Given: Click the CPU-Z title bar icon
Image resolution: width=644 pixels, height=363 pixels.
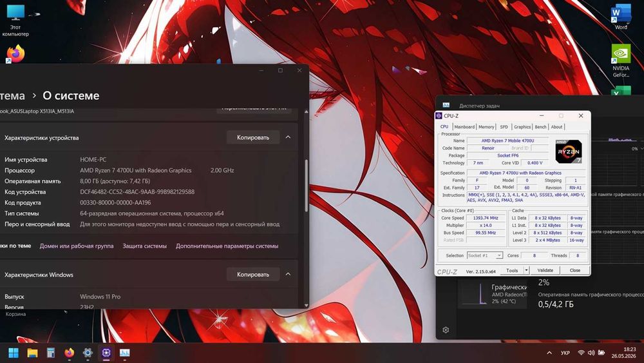Looking at the screenshot, I should point(439,116).
